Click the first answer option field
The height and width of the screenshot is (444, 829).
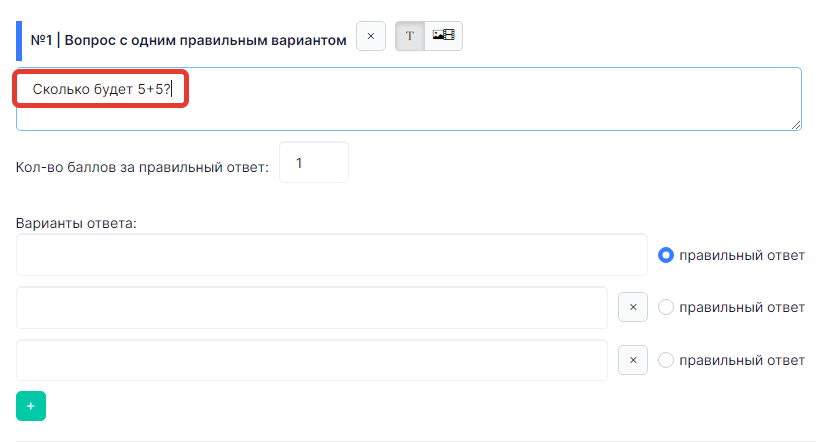coord(331,255)
